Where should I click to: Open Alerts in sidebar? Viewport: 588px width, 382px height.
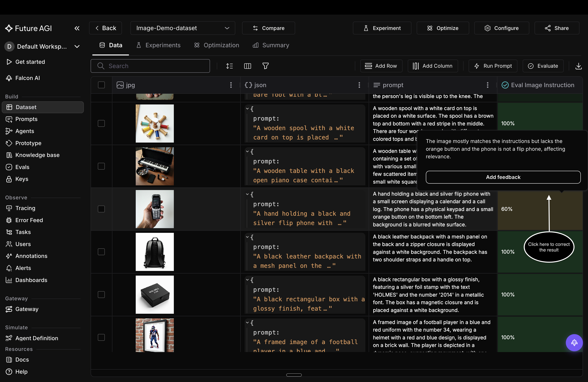43,268
